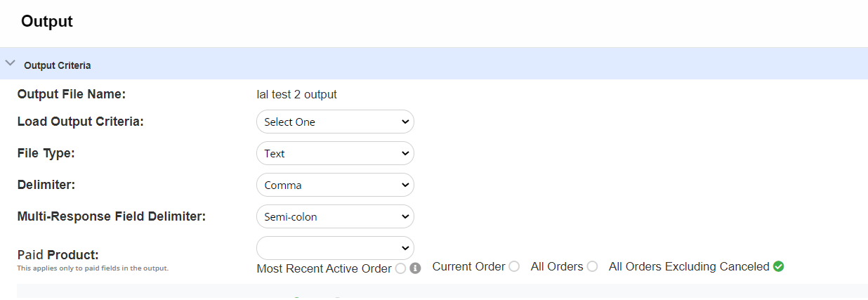Click the 'Current Order' label text

(468, 267)
